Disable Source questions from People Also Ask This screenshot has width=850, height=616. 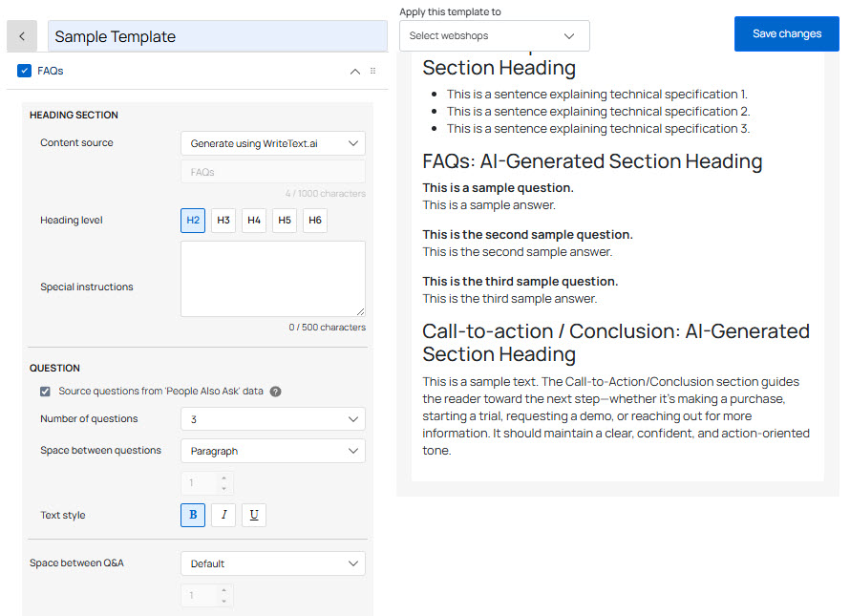pos(45,392)
